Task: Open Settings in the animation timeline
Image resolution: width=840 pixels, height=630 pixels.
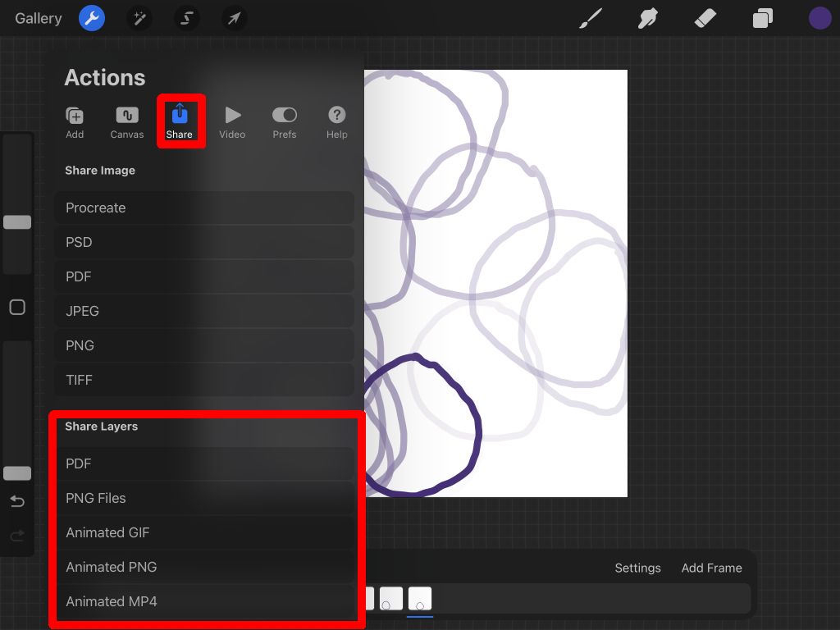Action: click(637, 568)
